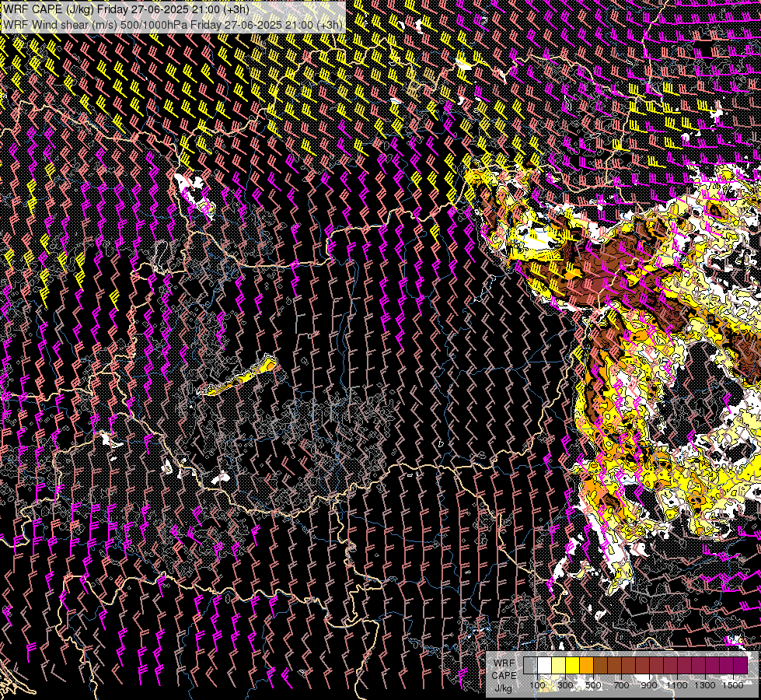Click the legend value 900
The image size is (761, 700).
click(649, 685)
